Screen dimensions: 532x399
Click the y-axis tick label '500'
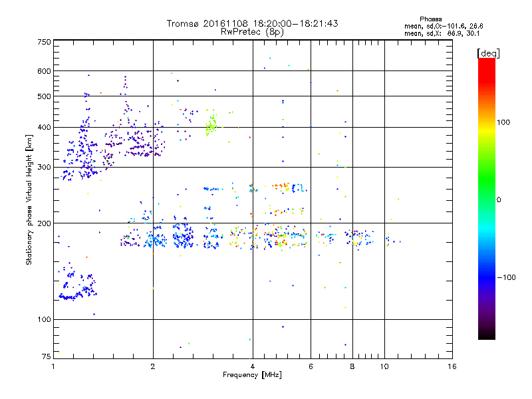pos(44,96)
